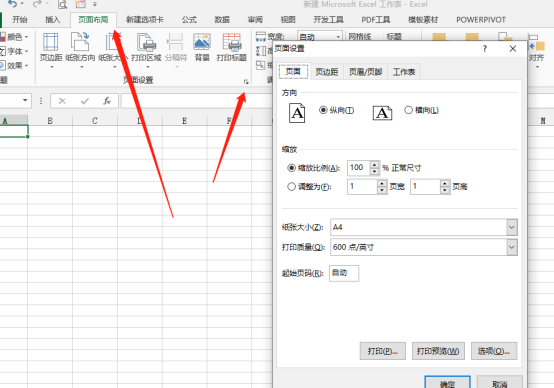
Task: Click the cancel X in formula bar
Action: click(62, 101)
